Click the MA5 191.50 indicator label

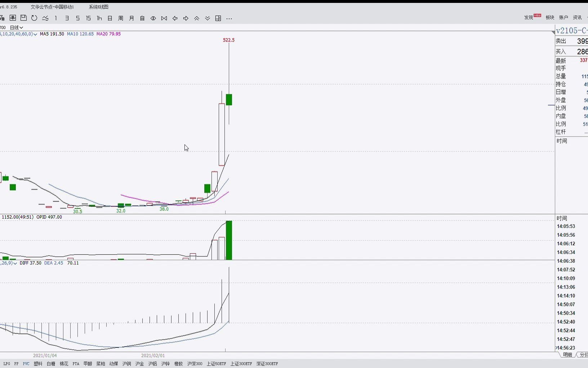[x=52, y=34]
